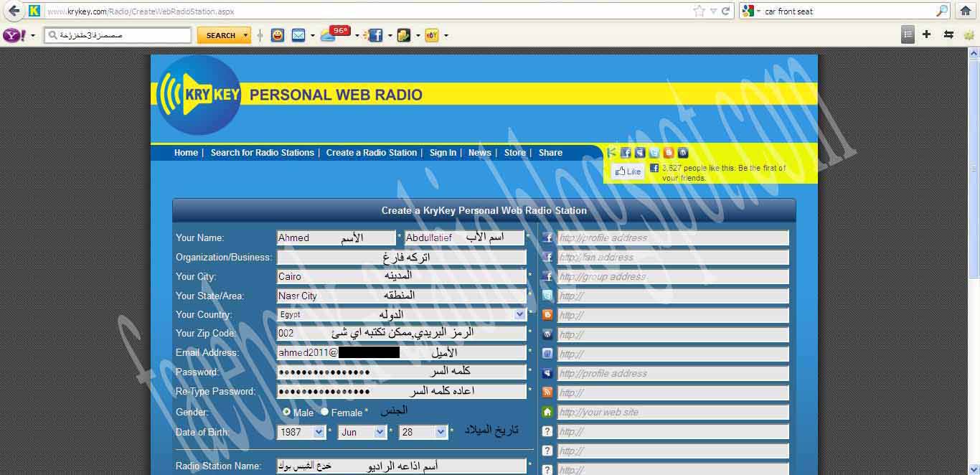Open the Your Country dropdown showing Egypt
Viewport: 980px width, 475px height.
(x=402, y=314)
